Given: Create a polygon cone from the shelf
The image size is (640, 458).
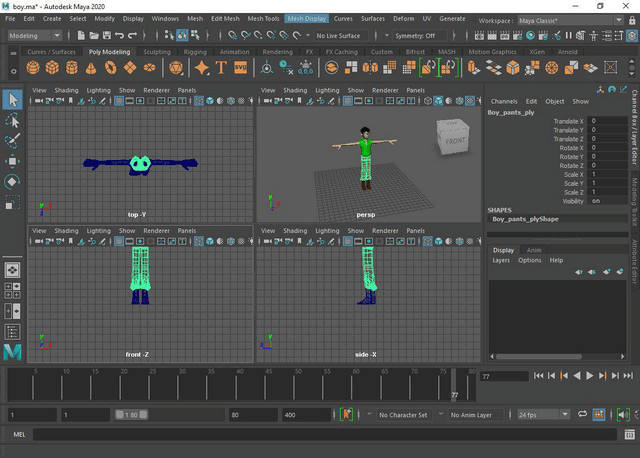Looking at the screenshot, I should 92,68.
